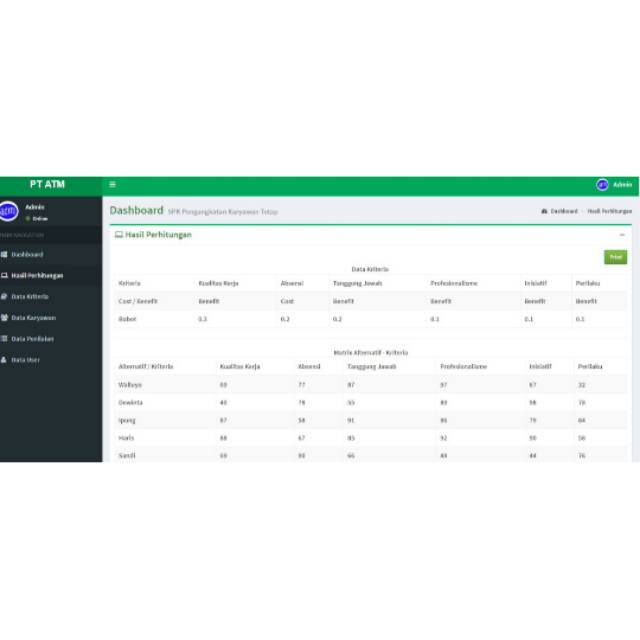The width and height of the screenshot is (640, 640).
Task: Click the Hasil Perhitungan sidebar laptop icon
Action: (x=4, y=276)
